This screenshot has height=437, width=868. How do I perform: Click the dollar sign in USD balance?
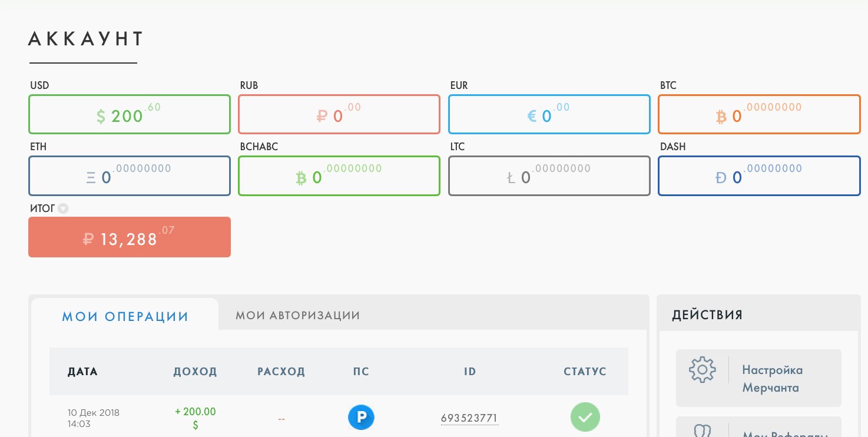pos(101,117)
